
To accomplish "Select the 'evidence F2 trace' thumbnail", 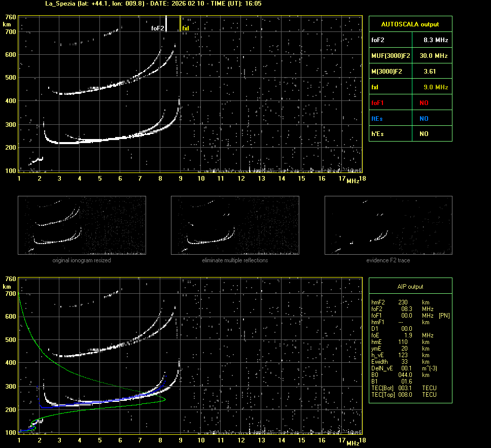I will pyautogui.click(x=388, y=225).
